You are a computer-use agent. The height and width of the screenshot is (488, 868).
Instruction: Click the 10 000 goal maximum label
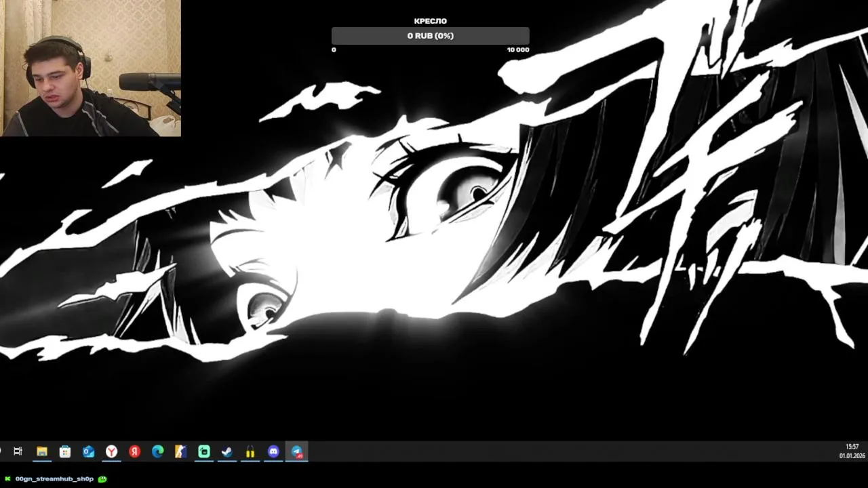pyautogui.click(x=517, y=50)
